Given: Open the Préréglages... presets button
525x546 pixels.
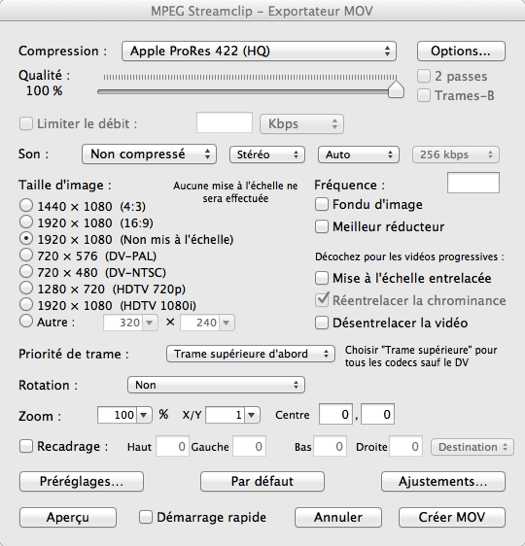Looking at the screenshot, I should click(81, 482).
